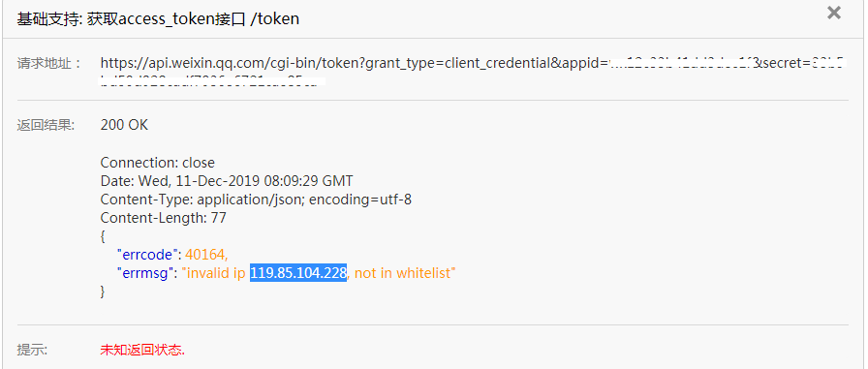Click the 提示 label
The image size is (868, 369).
coord(33,350)
